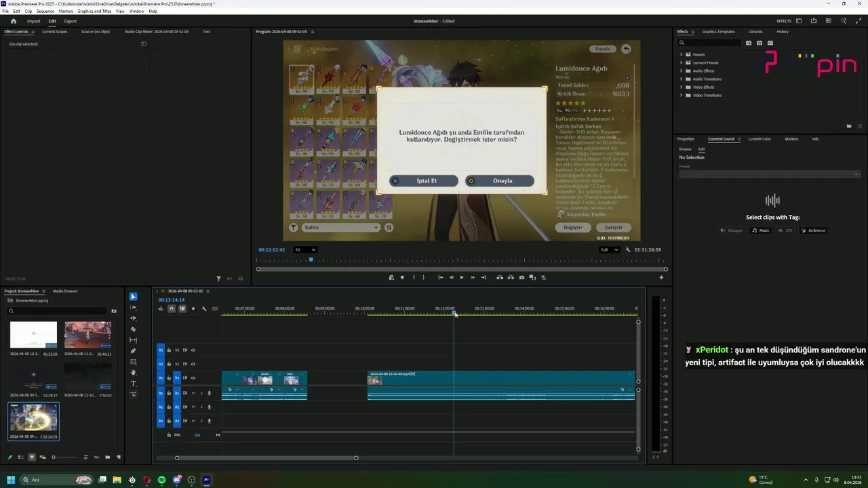This screenshot has height=488, width=868.
Task: Expand the Video Transitions folder
Action: coord(682,95)
